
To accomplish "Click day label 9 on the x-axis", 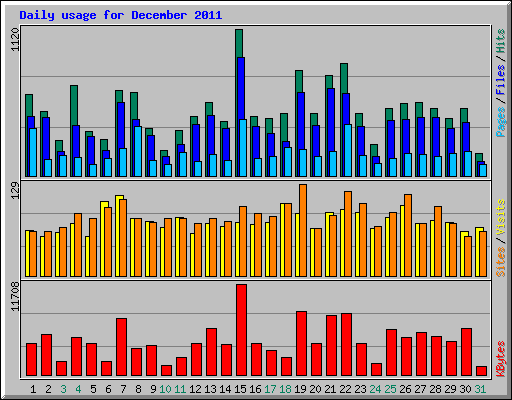I will (x=153, y=389).
